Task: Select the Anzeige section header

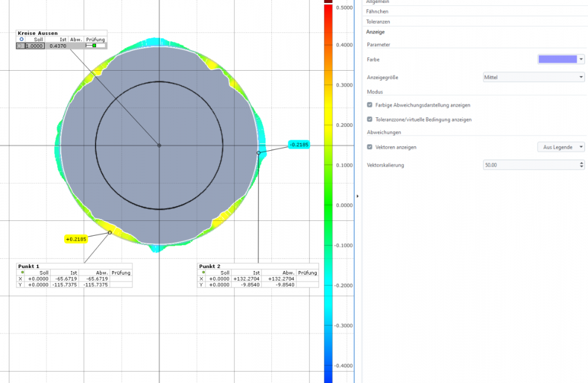Action: (x=375, y=32)
